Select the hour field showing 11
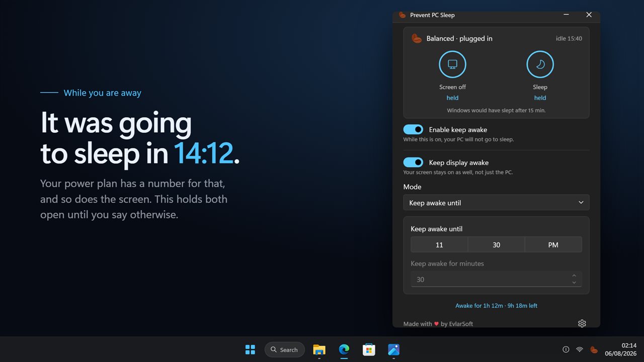 click(439, 245)
